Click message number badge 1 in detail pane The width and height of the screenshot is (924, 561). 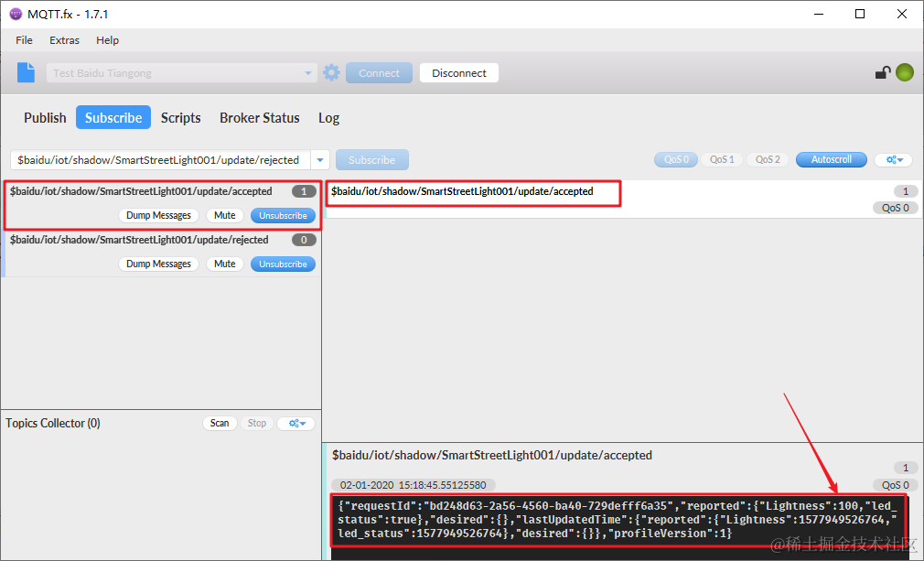pyautogui.click(x=906, y=468)
